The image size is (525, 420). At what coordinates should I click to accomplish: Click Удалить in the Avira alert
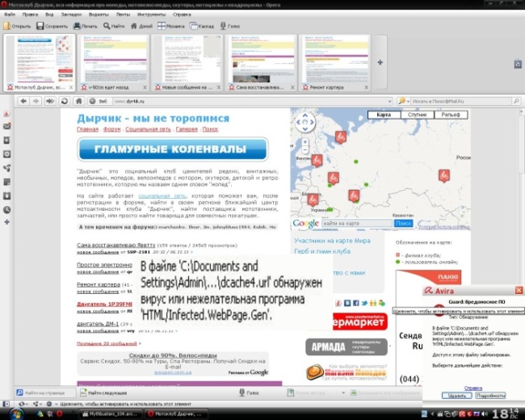(456, 396)
